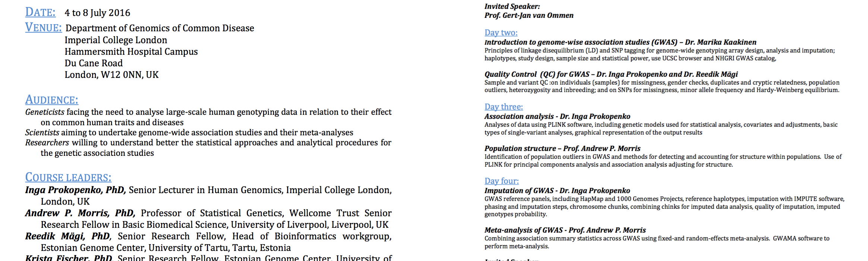The height and width of the screenshot is (261, 868).
Task: Click the 'Quality Control (QC) for GWAS' session title
Action: click(x=537, y=75)
